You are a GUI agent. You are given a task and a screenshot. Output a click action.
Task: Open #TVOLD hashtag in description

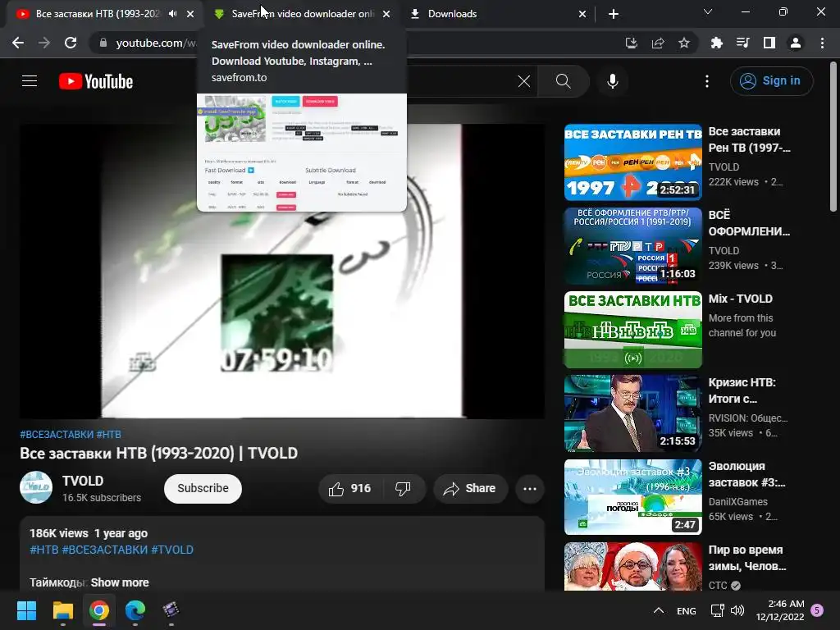click(x=172, y=550)
